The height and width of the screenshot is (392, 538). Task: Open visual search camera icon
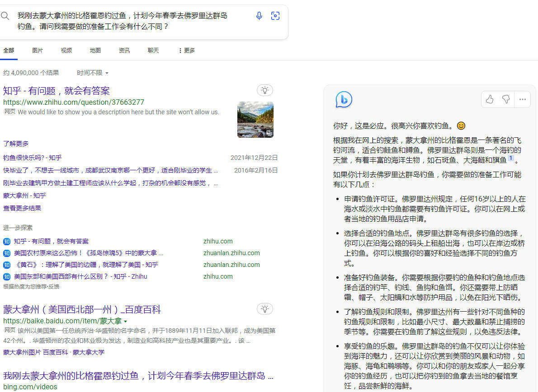[275, 16]
